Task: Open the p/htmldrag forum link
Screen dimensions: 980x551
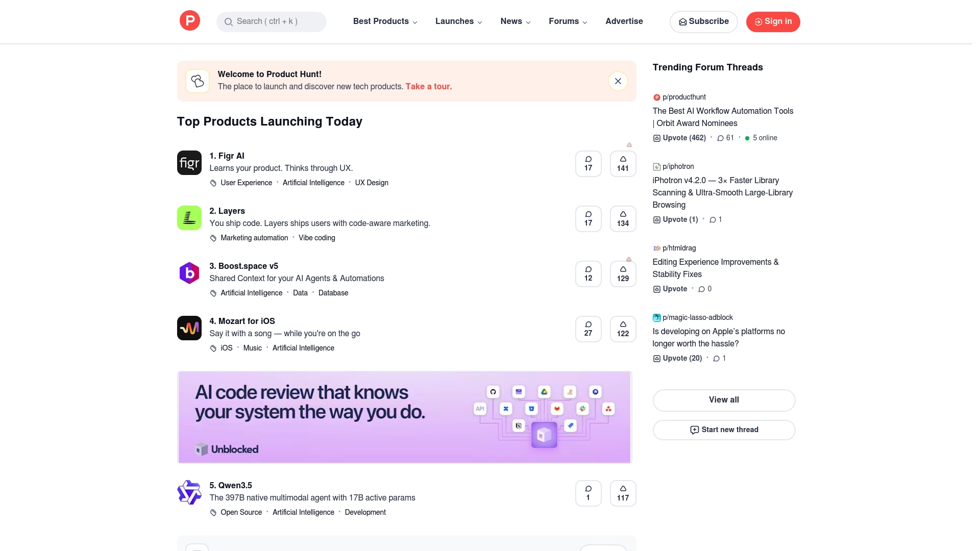Action: click(x=679, y=248)
